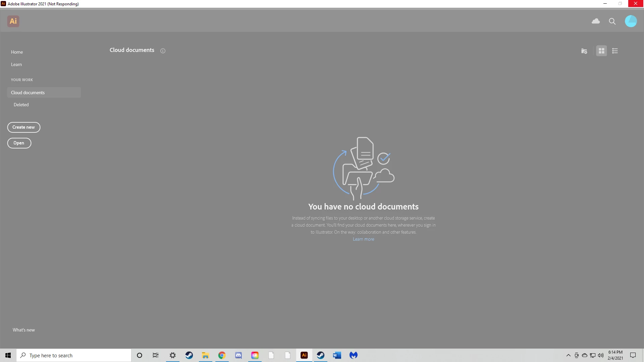Open Deleted documents list
The image size is (644, 362).
(x=21, y=105)
